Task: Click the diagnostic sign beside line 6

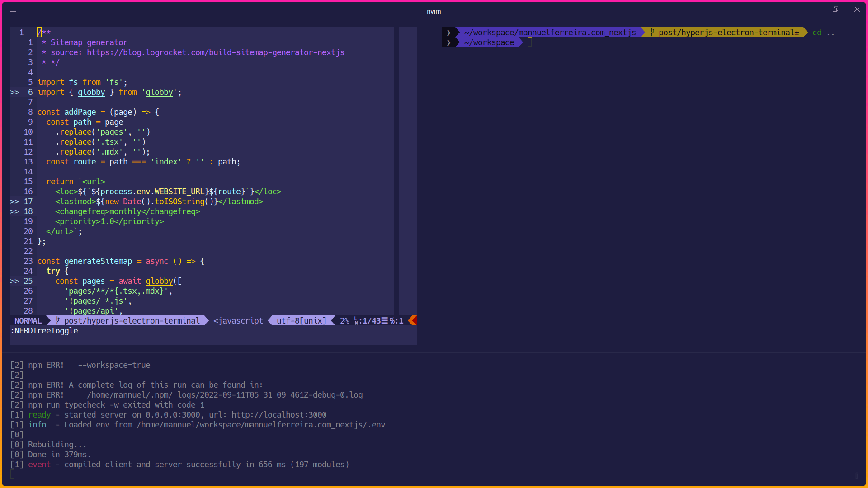Action: point(14,92)
